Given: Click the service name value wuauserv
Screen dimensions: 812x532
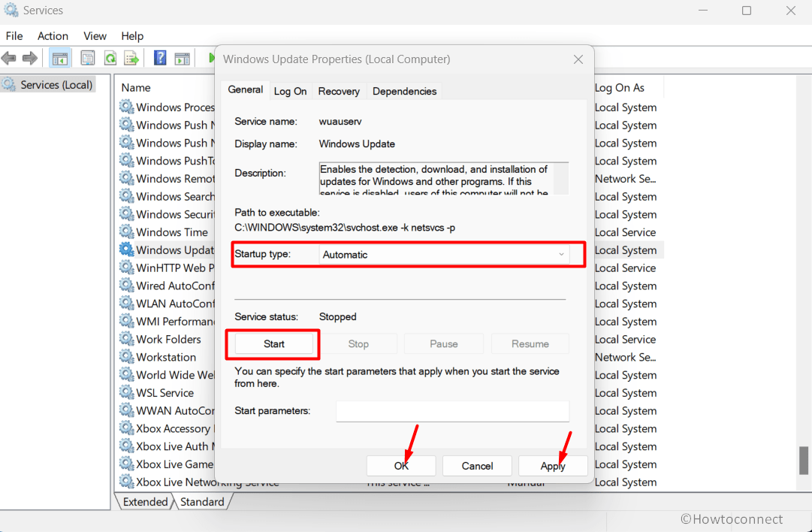Looking at the screenshot, I should 340,121.
